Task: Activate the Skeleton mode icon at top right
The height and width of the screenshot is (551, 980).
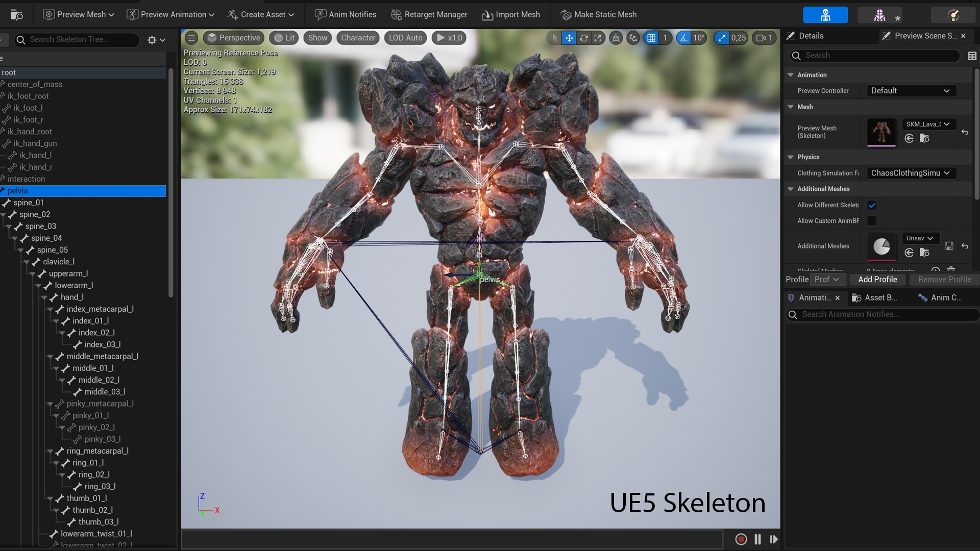Action: click(825, 15)
